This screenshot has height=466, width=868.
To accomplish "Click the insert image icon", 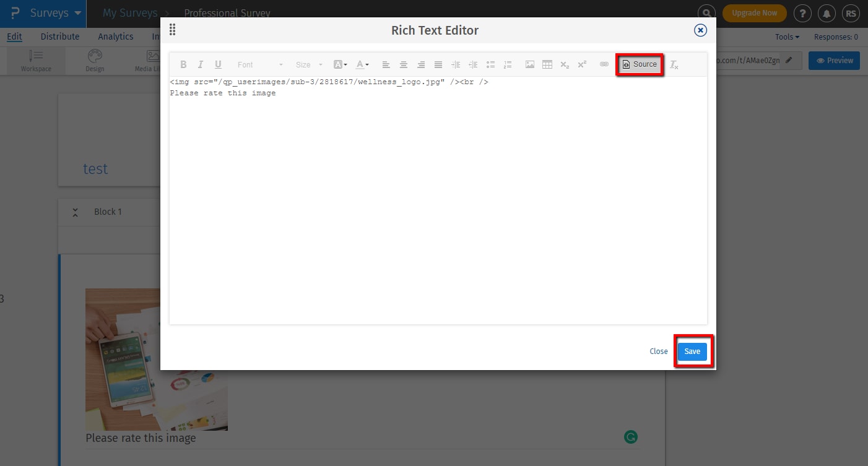I will click(x=530, y=64).
